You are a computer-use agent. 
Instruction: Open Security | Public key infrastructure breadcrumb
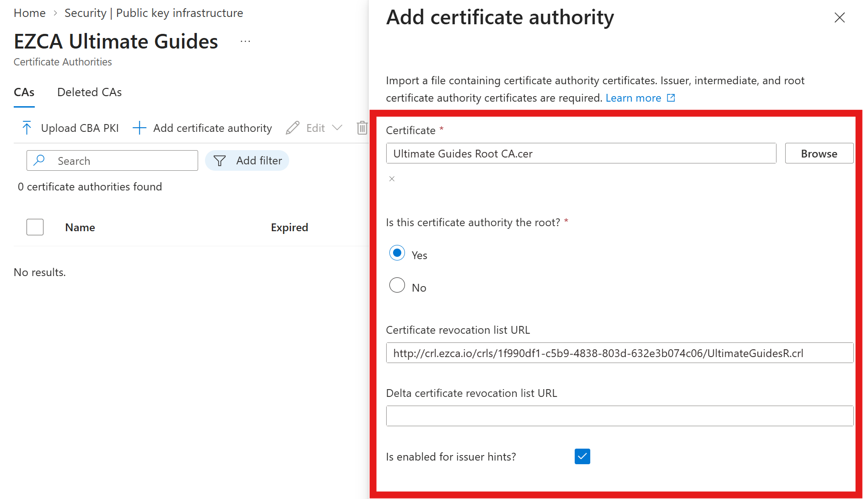click(153, 13)
